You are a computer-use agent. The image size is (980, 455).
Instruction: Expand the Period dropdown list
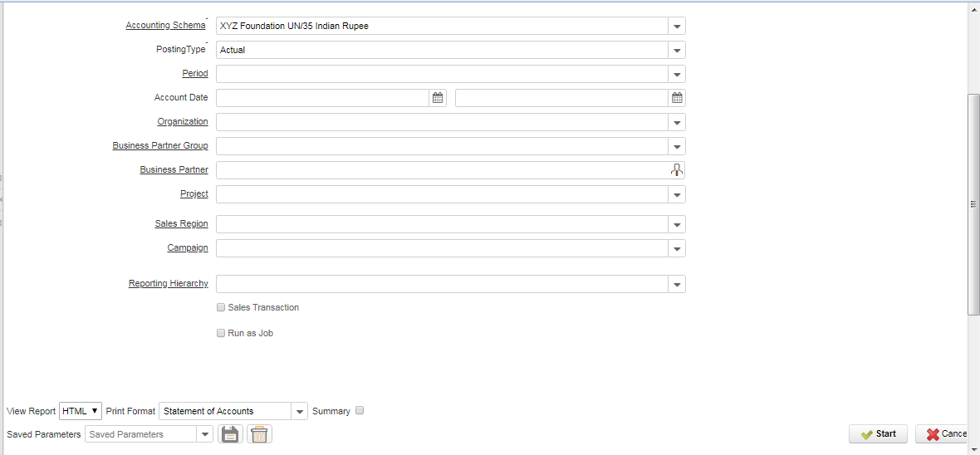[x=677, y=75]
